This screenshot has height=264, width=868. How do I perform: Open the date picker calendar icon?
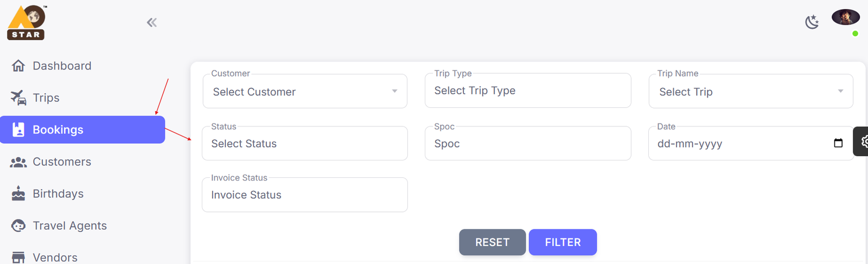point(838,144)
